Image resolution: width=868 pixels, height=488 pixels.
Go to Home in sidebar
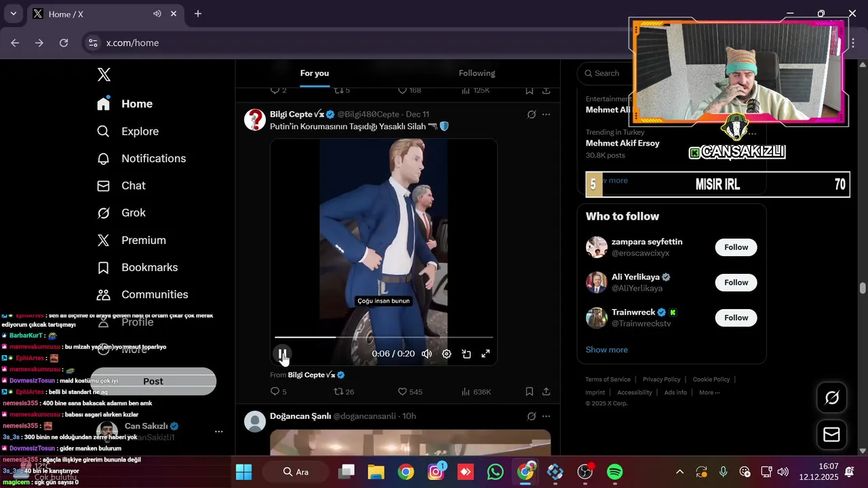pos(125,104)
